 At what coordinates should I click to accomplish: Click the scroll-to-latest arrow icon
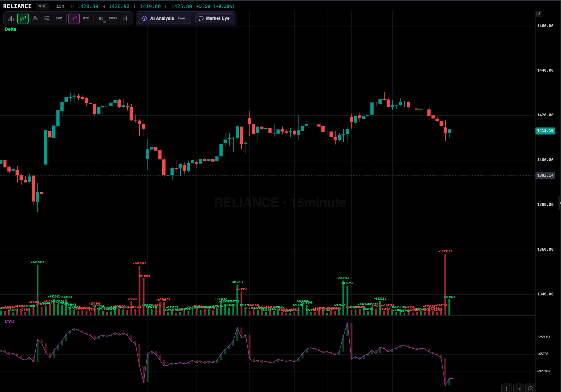click(x=519, y=388)
